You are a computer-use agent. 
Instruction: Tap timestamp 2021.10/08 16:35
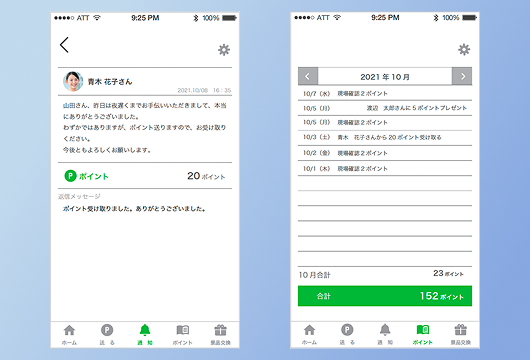coord(204,90)
